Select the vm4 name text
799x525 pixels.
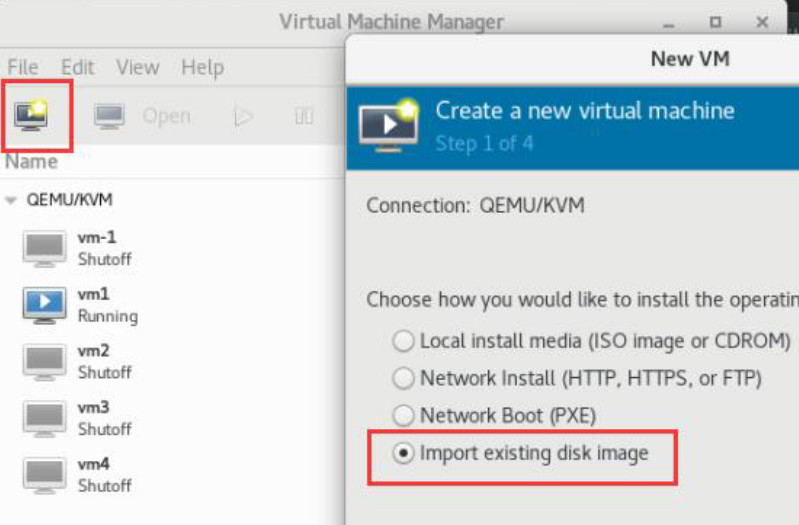pos(94,464)
